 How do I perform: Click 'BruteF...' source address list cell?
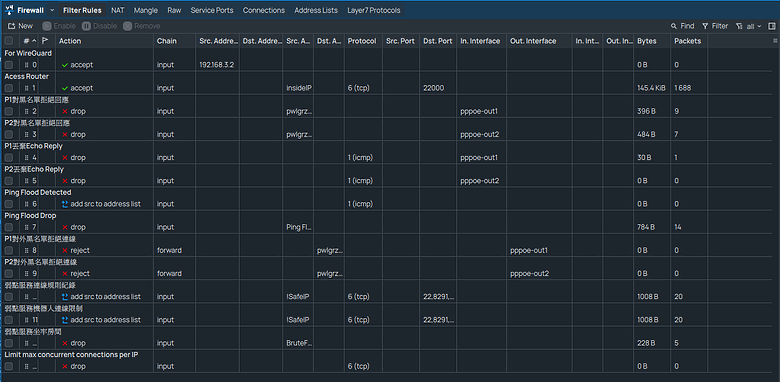coord(299,343)
